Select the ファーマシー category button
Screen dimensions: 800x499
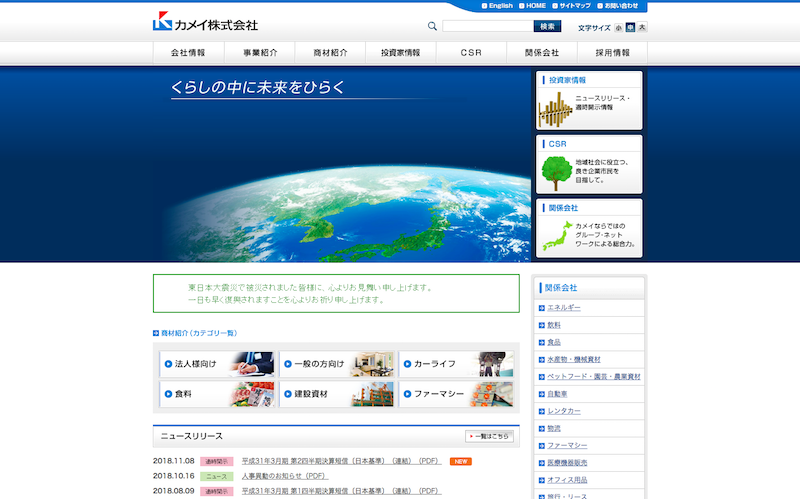pyautogui.click(x=456, y=394)
